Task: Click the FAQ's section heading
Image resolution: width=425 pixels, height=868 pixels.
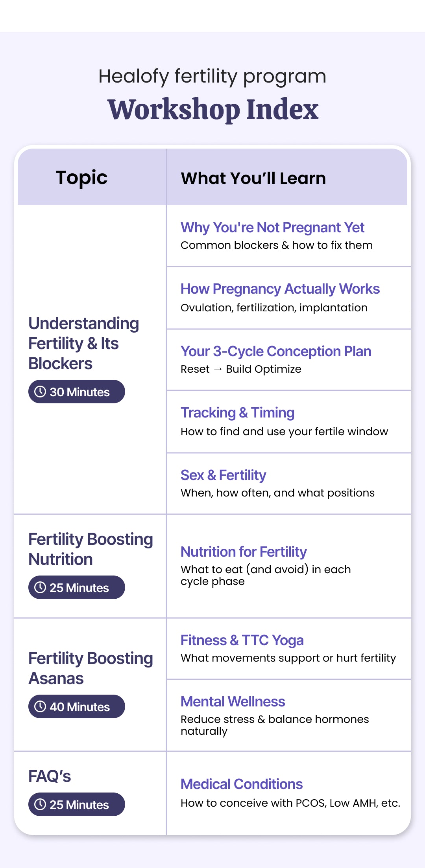Action: click(50, 776)
